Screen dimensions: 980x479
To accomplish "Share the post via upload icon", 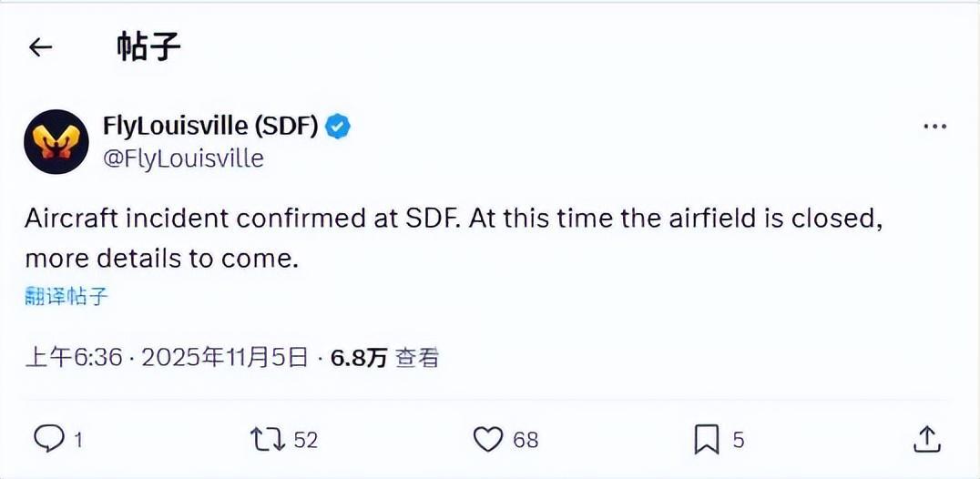I will coord(925,439).
